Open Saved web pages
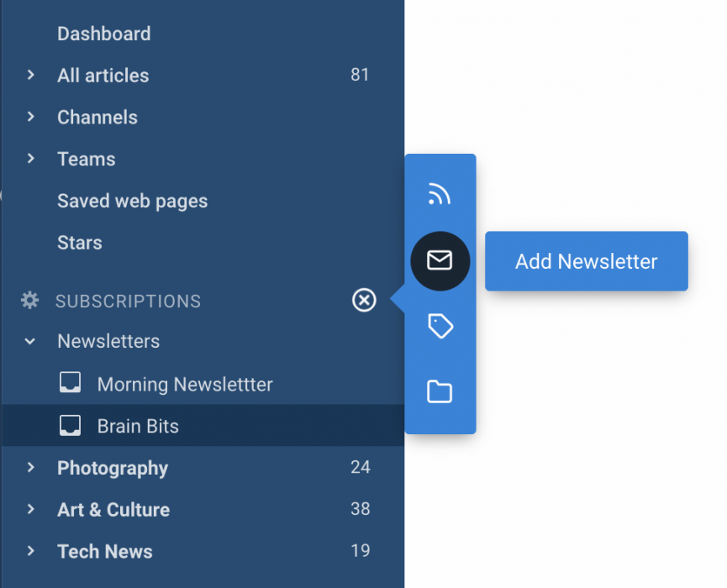Viewport: 727px width, 588px height. coord(132,201)
